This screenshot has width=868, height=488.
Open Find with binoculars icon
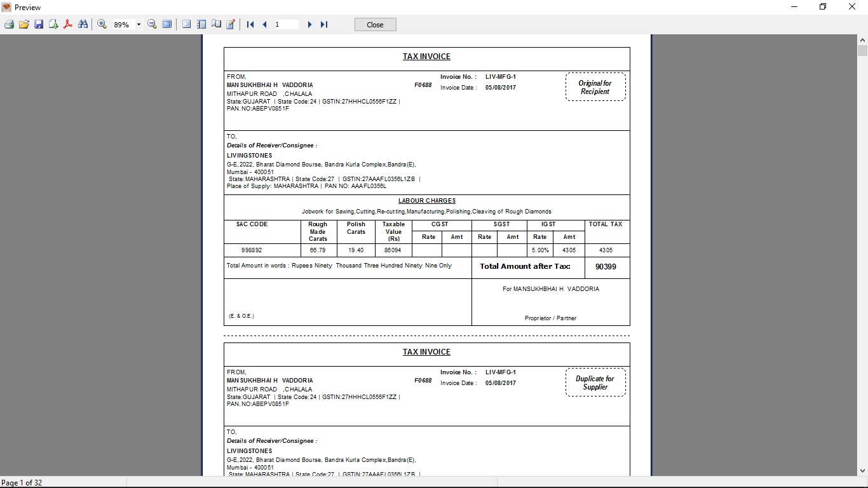(x=83, y=25)
